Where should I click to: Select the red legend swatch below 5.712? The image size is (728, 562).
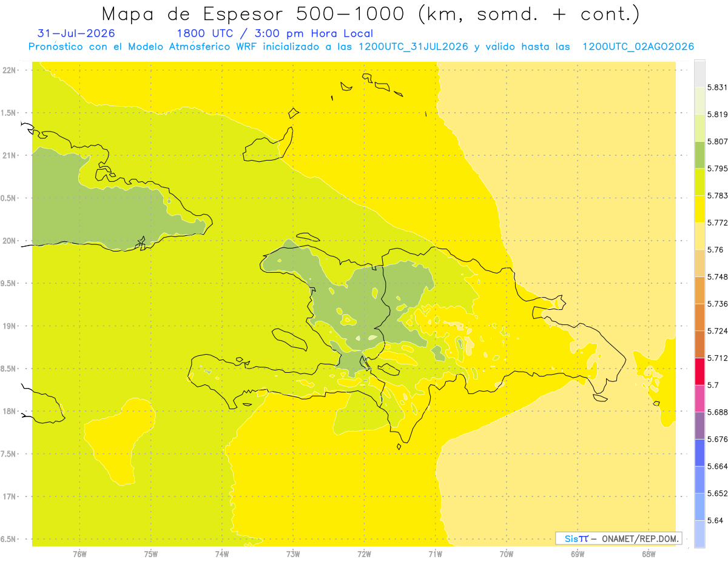pos(699,371)
